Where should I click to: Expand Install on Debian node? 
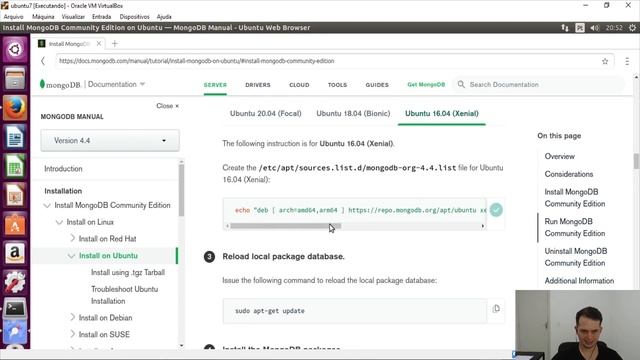73,317
